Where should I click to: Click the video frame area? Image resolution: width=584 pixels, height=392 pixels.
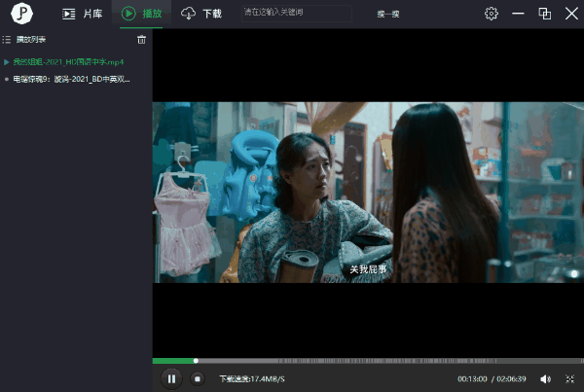368,192
